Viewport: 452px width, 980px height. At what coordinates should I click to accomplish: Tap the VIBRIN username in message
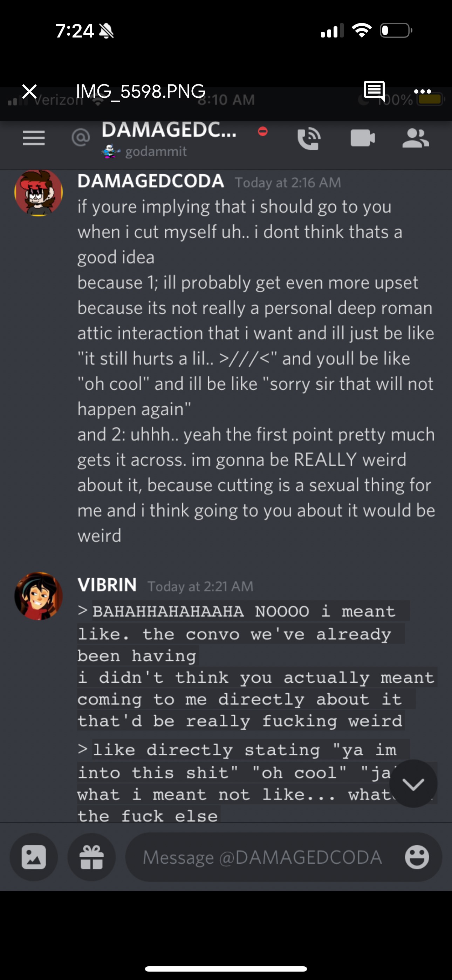107,585
